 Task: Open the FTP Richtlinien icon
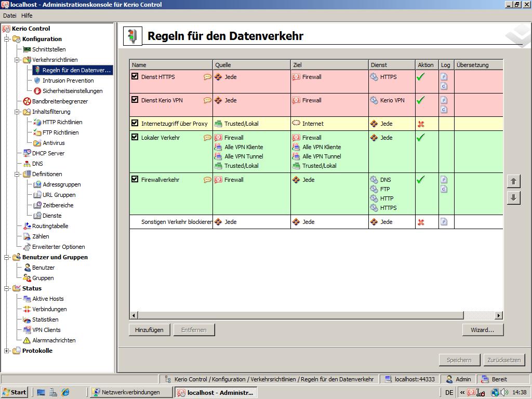[37, 132]
